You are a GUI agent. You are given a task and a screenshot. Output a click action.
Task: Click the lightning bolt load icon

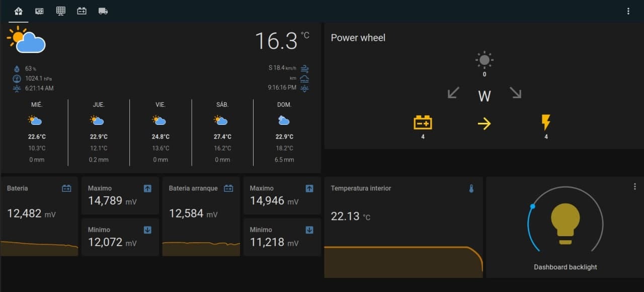click(546, 122)
